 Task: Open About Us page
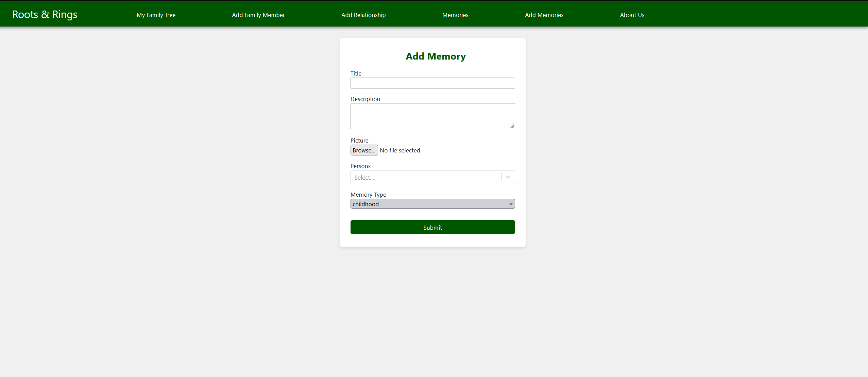(x=632, y=15)
